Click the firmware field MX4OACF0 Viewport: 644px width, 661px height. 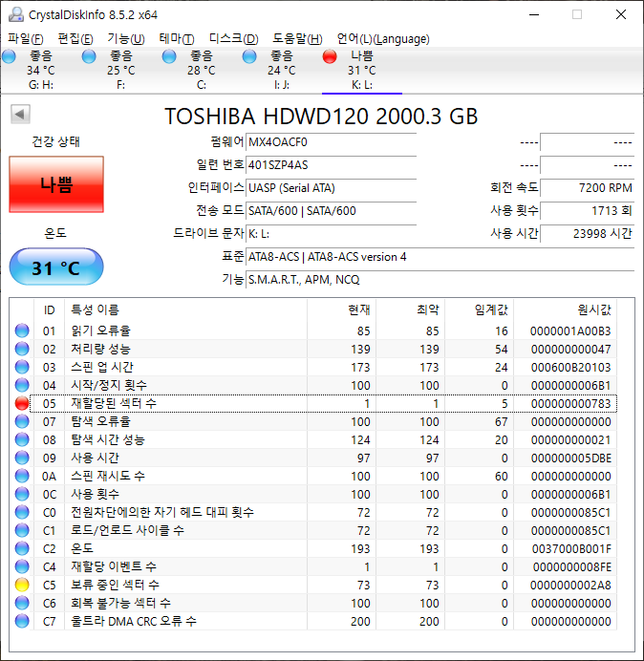click(x=331, y=142)
